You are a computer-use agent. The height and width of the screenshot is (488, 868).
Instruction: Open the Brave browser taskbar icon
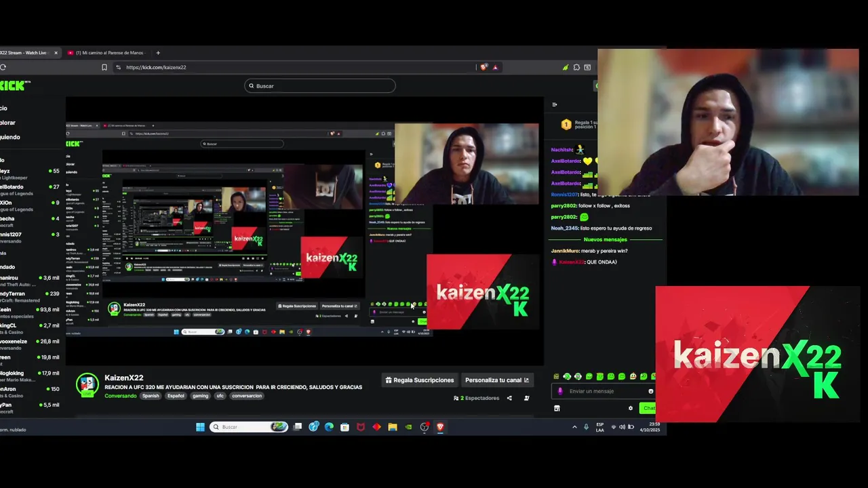click(440, 427)
